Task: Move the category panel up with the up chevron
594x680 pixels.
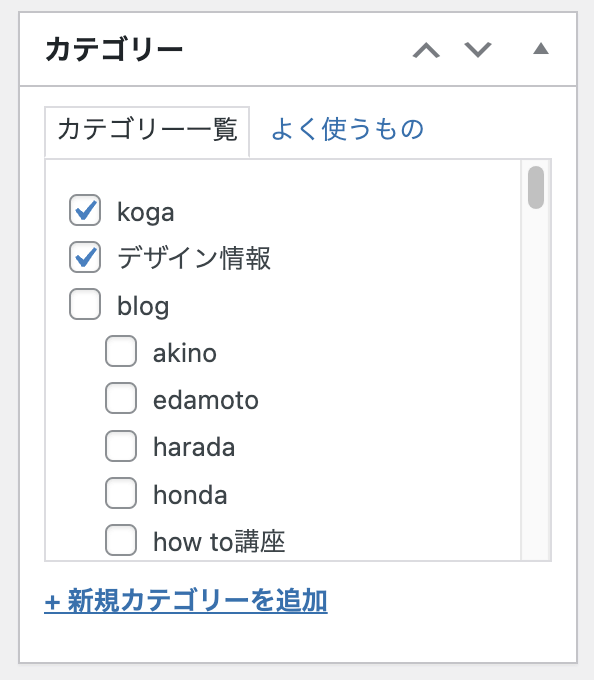Action: 426,50
